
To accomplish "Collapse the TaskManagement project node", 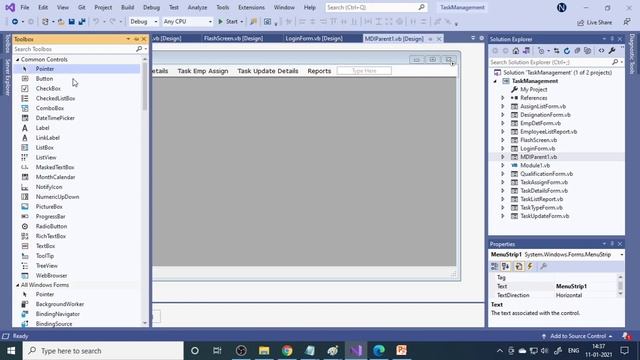I will 495,81.
